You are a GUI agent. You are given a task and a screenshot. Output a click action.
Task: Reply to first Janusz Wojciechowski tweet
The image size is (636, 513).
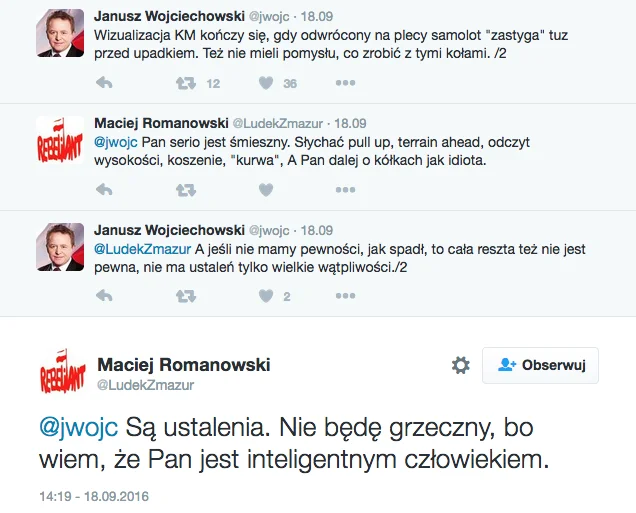coord(104,83)
